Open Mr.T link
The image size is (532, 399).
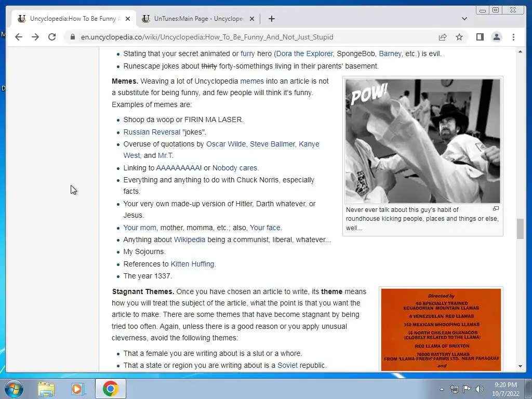[x=166, y=155]
